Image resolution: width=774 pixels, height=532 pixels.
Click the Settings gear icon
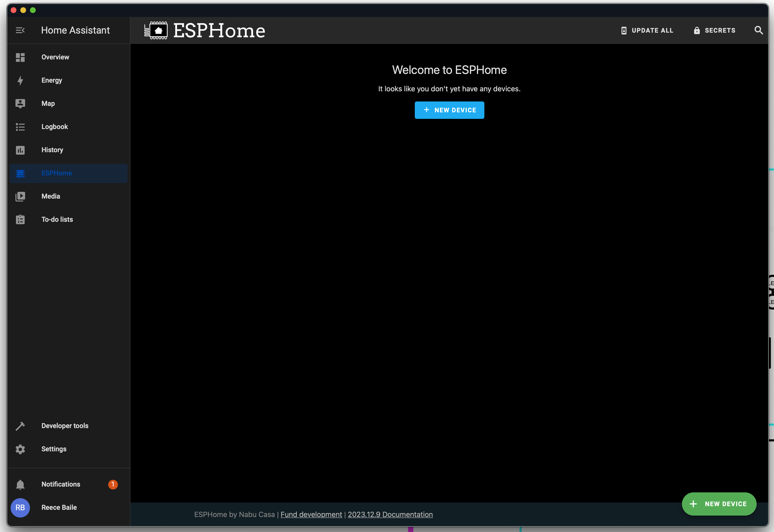tap(20, 449)
